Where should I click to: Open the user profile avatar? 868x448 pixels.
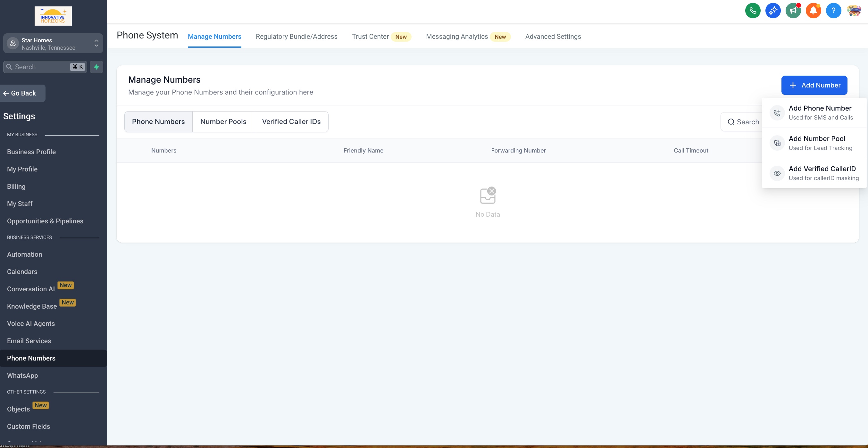point(854,11)
